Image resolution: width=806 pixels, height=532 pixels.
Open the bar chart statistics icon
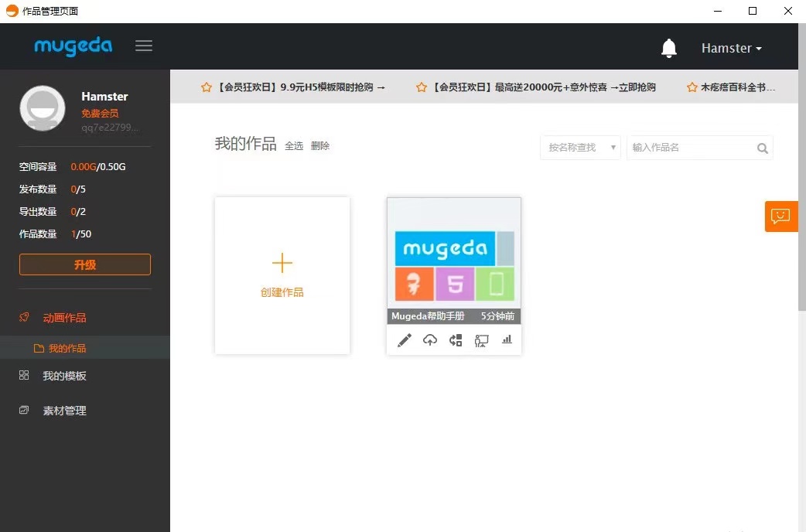tap(507, 339)
